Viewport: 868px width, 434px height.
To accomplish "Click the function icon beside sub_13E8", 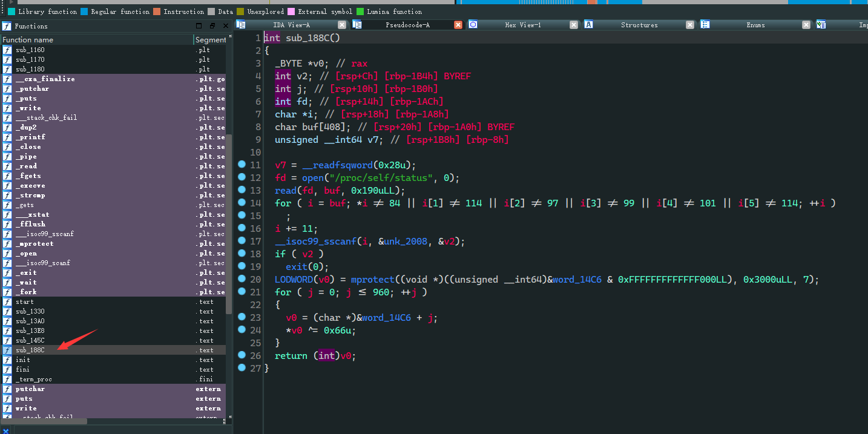I will click(x=7, y=330).
